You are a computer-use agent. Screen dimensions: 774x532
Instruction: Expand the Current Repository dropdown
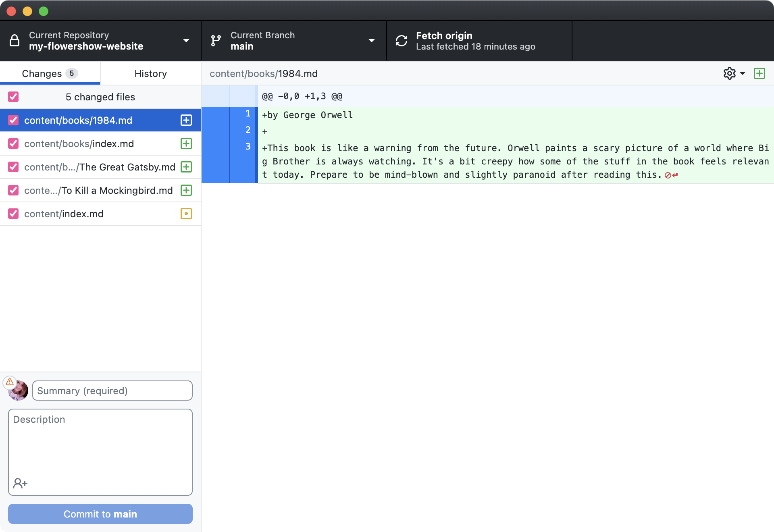tap(186, 41)
